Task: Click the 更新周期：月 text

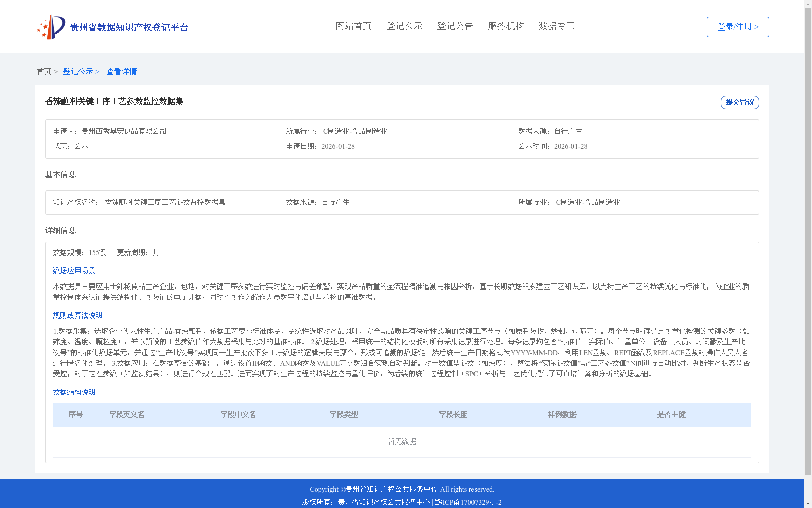Action: [138, 252]
